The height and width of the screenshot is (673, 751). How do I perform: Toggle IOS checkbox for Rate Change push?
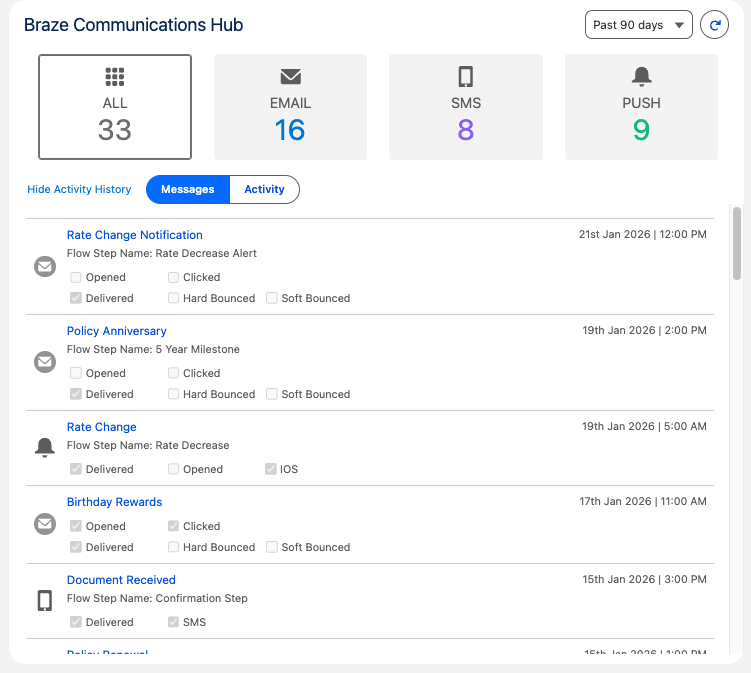click(x=271, y=468)
